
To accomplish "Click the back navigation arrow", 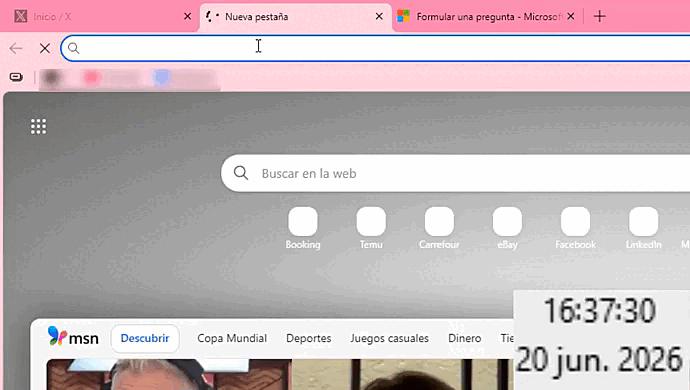I will click(16, 48).
